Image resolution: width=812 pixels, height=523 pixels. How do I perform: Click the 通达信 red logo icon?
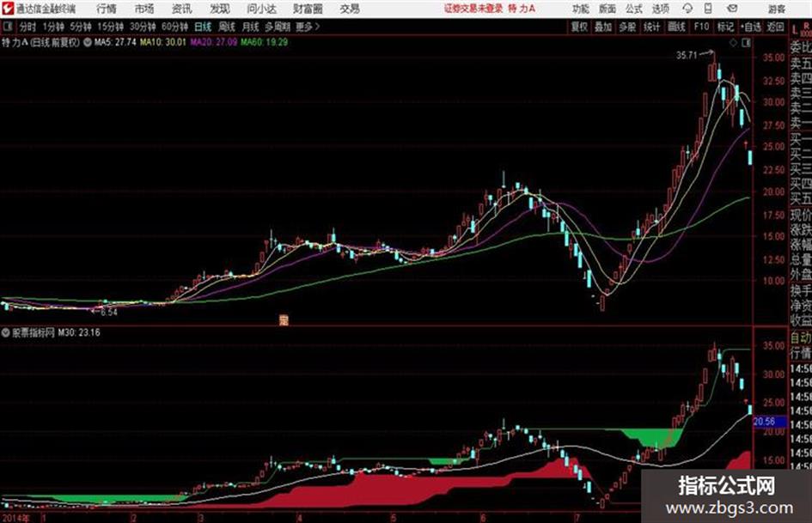click(x=7, y=9)
